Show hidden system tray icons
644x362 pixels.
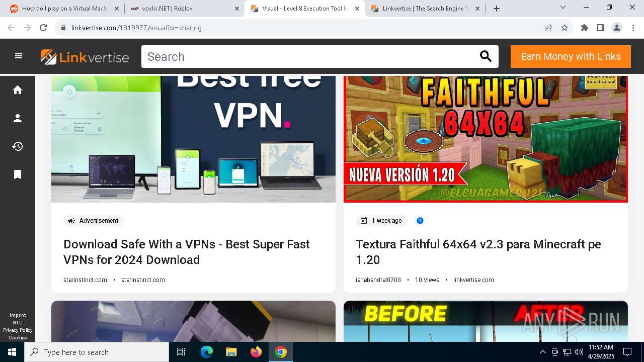click(542, 352)
